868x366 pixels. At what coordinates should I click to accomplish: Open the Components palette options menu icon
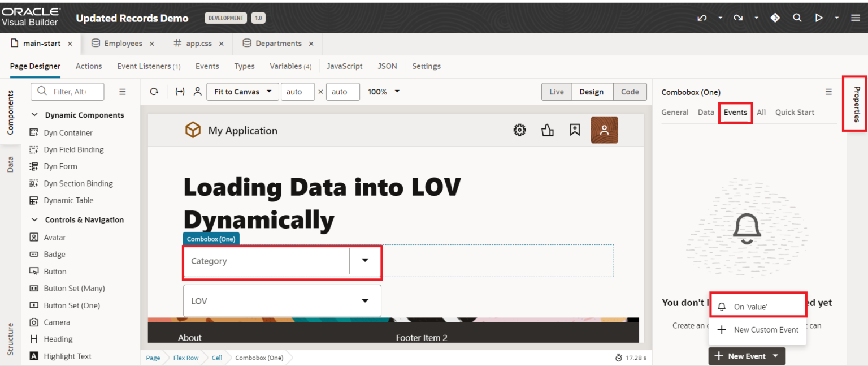123,92
